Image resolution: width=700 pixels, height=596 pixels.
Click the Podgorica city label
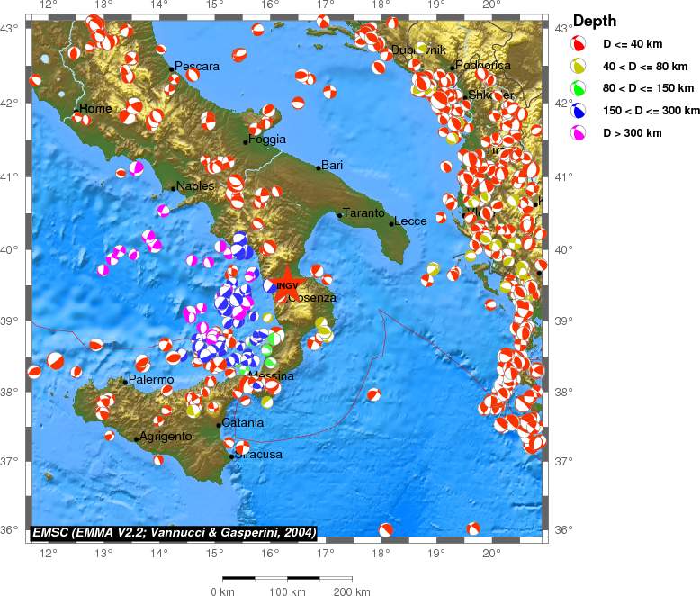(482, 65)
